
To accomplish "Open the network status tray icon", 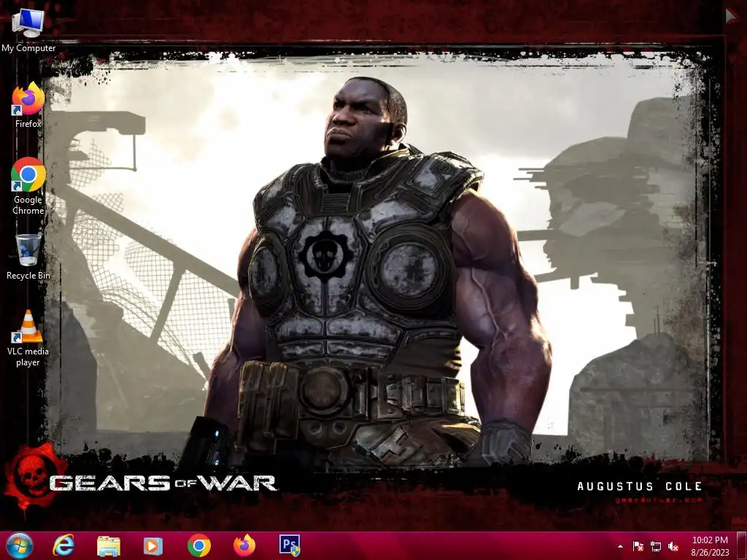I will coord(656,547).
